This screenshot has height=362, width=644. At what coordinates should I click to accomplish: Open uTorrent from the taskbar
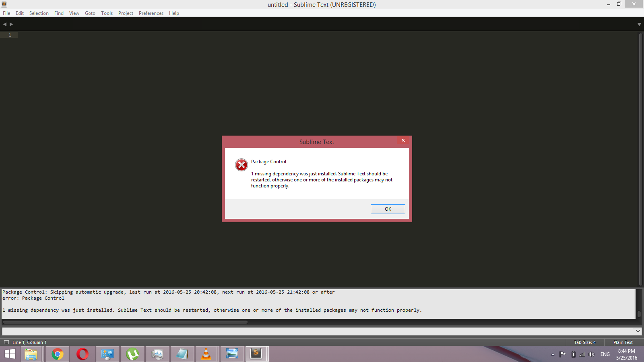(132, 354)
